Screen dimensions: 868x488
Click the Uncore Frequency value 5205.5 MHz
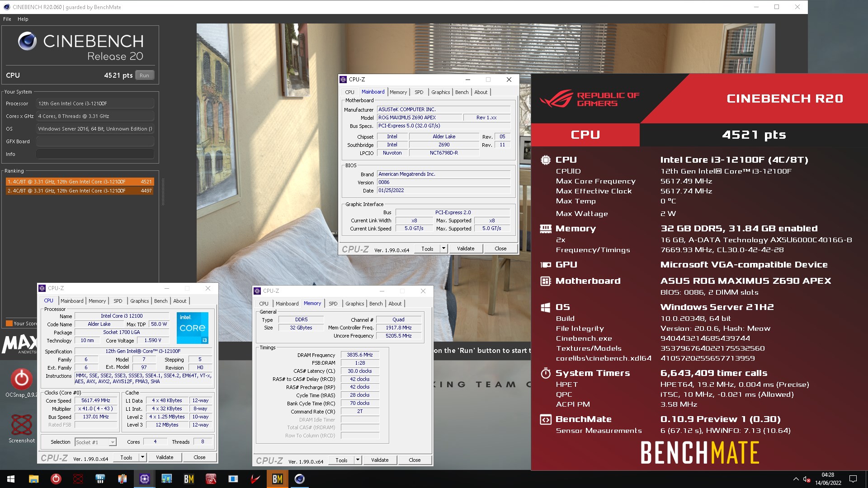(399, 336)
